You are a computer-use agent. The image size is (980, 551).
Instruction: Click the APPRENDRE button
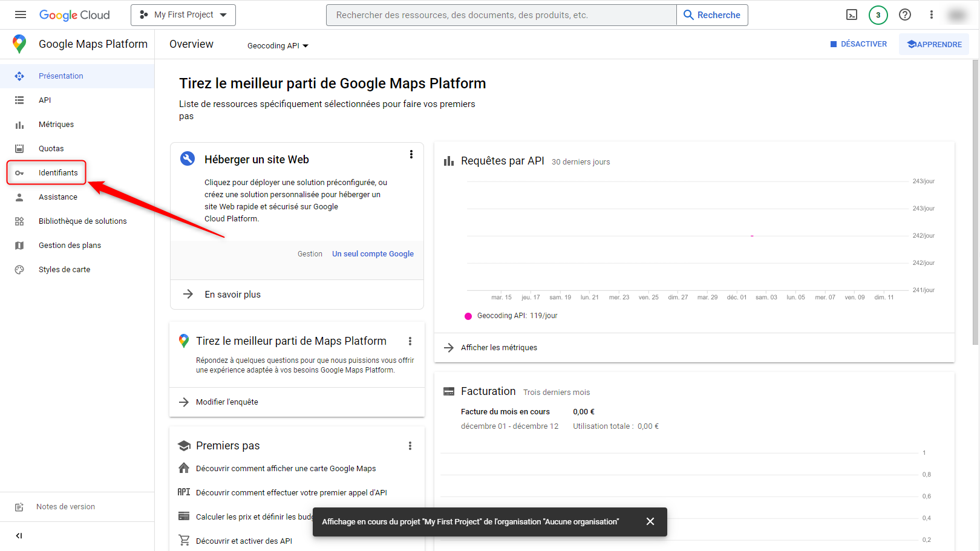coord(934,44)
